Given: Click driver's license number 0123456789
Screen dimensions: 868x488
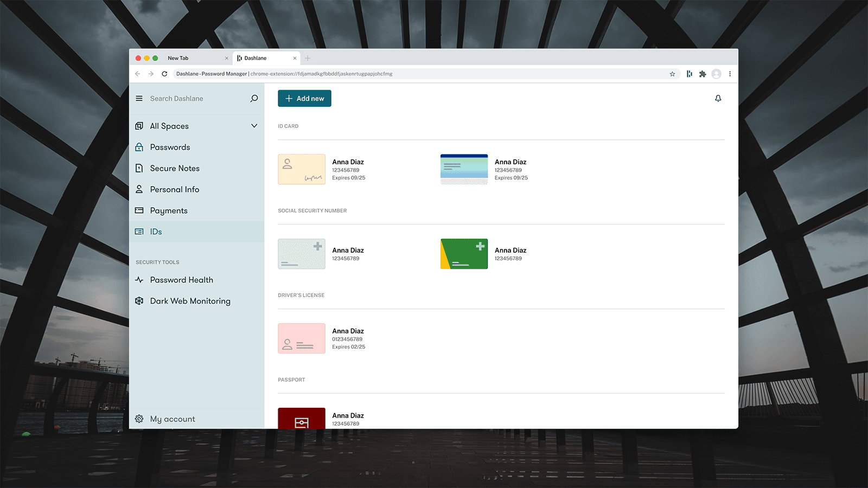Looking at the screenshot, I should (x=347, y=339).
